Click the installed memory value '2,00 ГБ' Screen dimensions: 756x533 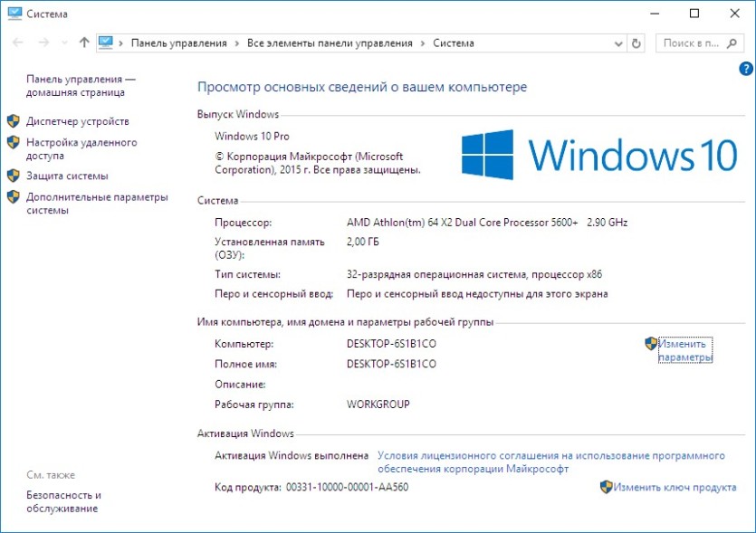[x=362, y=242]
